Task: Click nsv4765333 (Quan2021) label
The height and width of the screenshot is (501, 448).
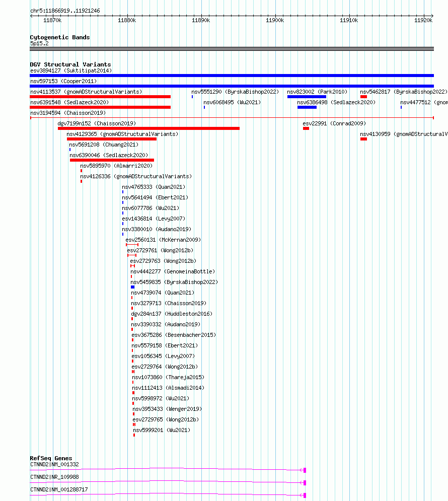Action: pos(154,187)
